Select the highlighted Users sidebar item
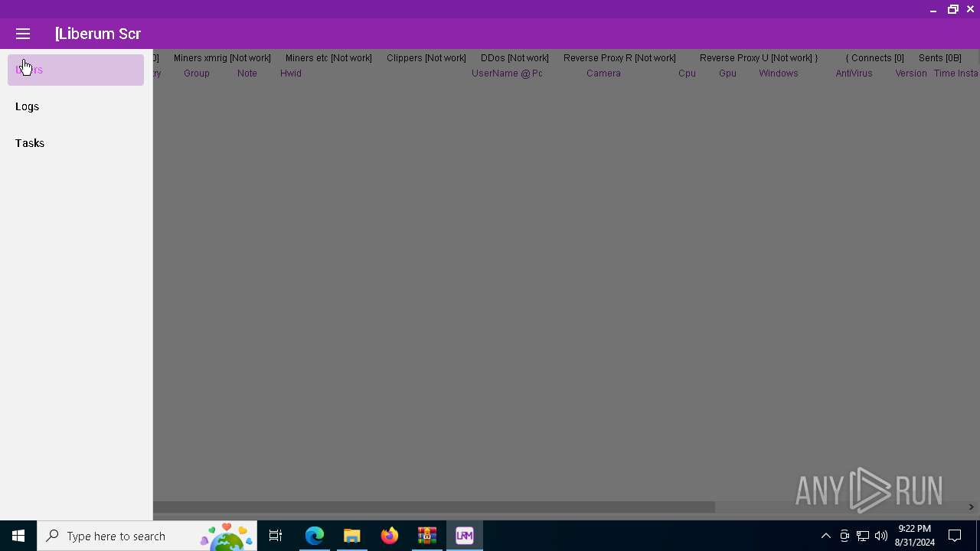 coord(75,70)
